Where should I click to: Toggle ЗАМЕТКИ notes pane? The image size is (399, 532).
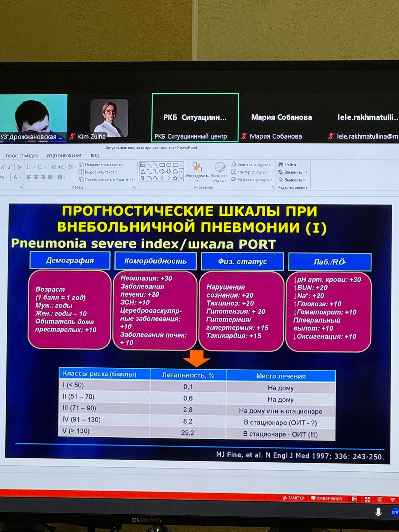[293, 498]
